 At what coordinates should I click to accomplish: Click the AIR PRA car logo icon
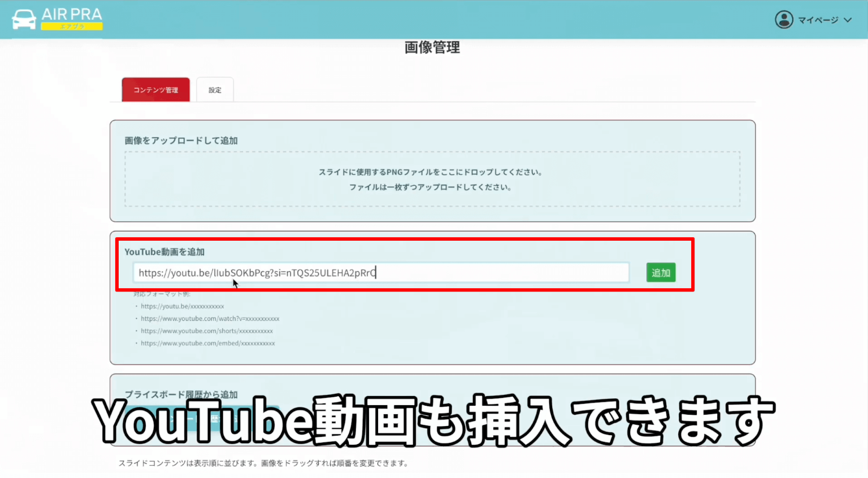[x=23, y=19]
